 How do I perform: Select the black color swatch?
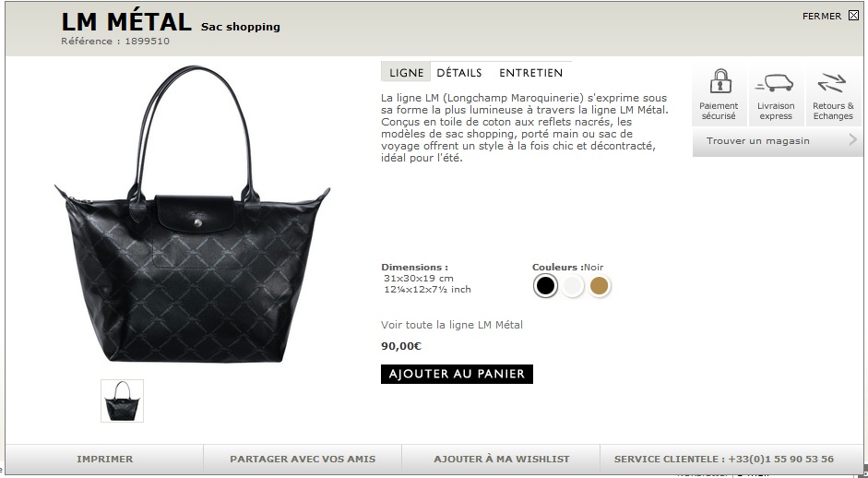click(x=545, y=286)
